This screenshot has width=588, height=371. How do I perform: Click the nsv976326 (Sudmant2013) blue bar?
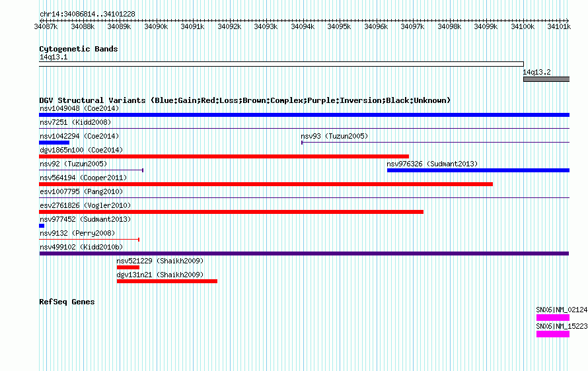tap(478, 170)
